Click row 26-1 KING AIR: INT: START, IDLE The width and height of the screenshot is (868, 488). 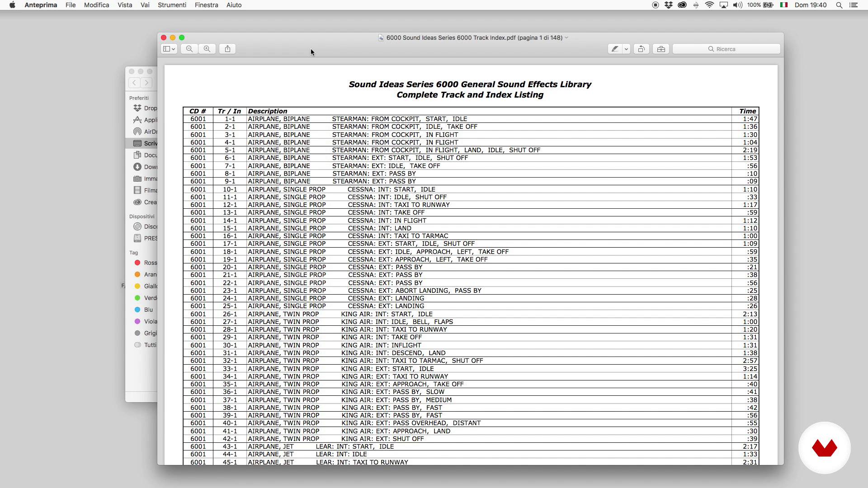[x=471, y=314]
